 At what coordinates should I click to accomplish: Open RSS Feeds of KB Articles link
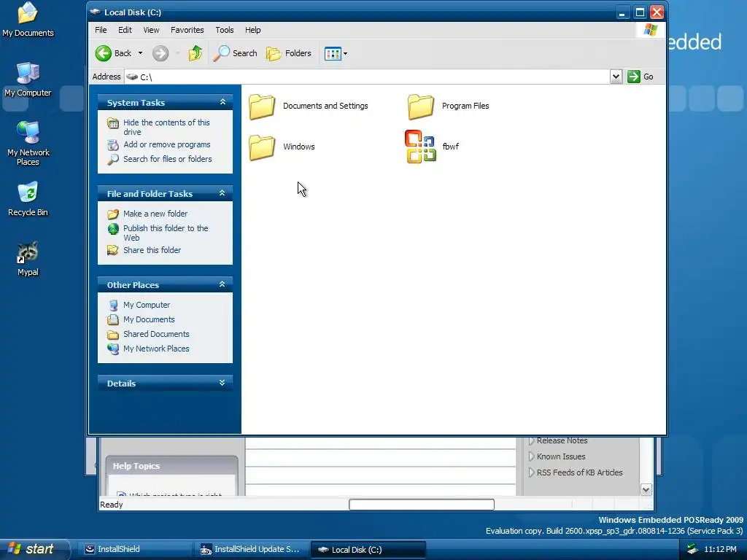(579, 472)
